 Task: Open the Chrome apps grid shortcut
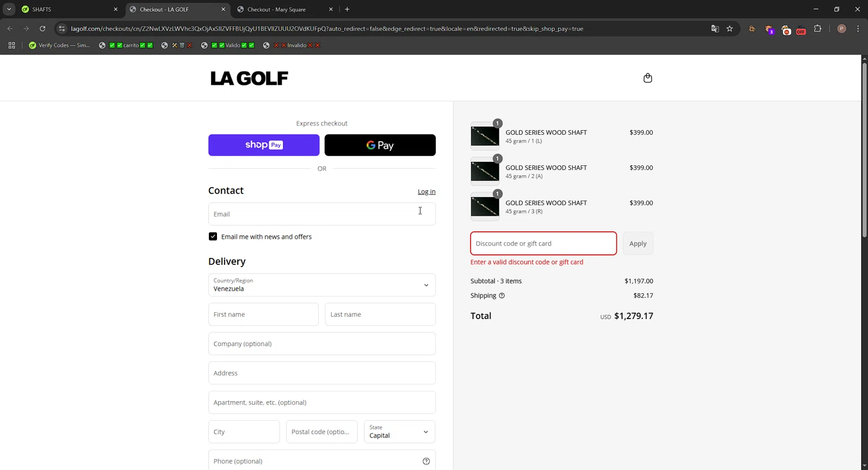tap(12, 45)
